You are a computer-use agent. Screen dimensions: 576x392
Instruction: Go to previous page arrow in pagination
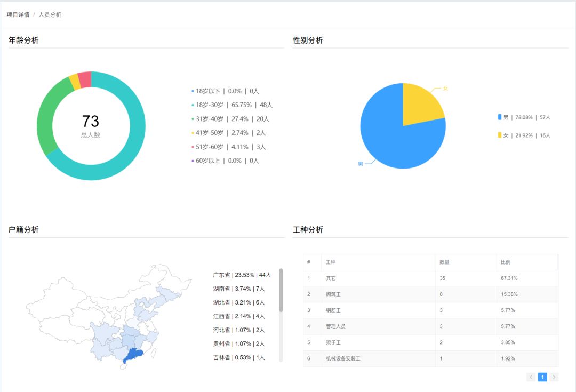(x=531, y=377)
